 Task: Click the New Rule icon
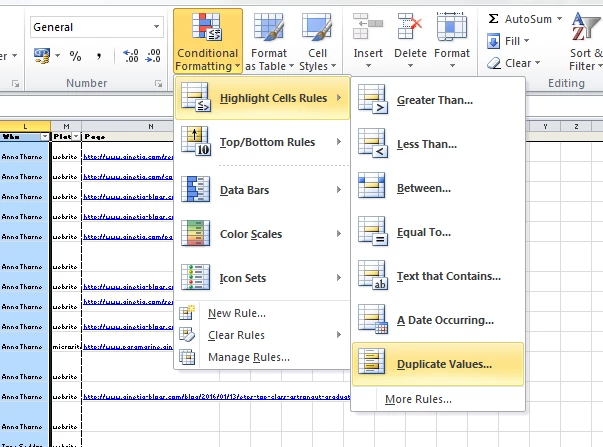click(x=187, y=313)
